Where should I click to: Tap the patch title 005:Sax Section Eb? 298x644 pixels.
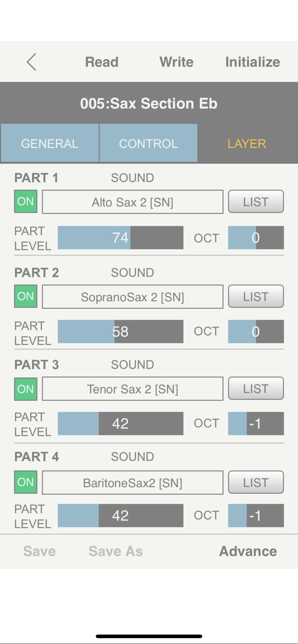point(149,103)
